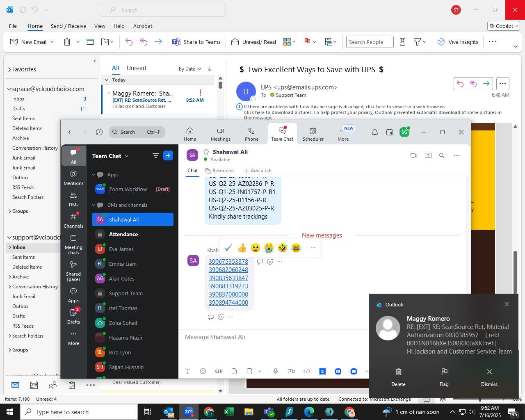Click search-in-chat magnifier in Zoom chat header
The image size is (525, 420).
[x=442, y=155]
